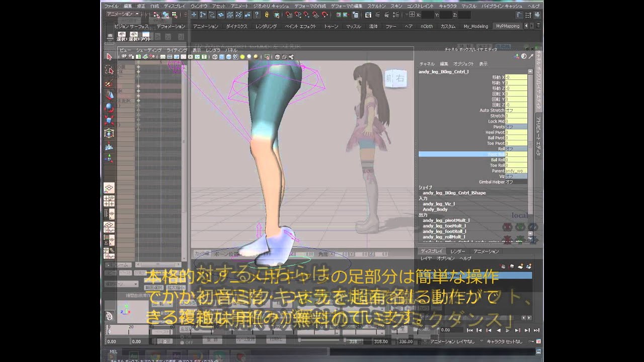Open the オプション menu in layer editor
The height and width of the screenshot is (362, 644).
click(x=446, y=258)
